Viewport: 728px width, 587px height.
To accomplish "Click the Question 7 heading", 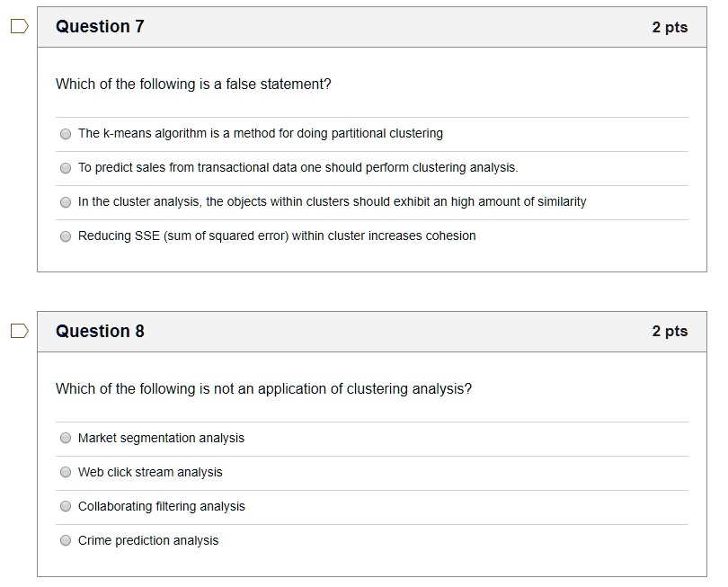I will (100, 26).
